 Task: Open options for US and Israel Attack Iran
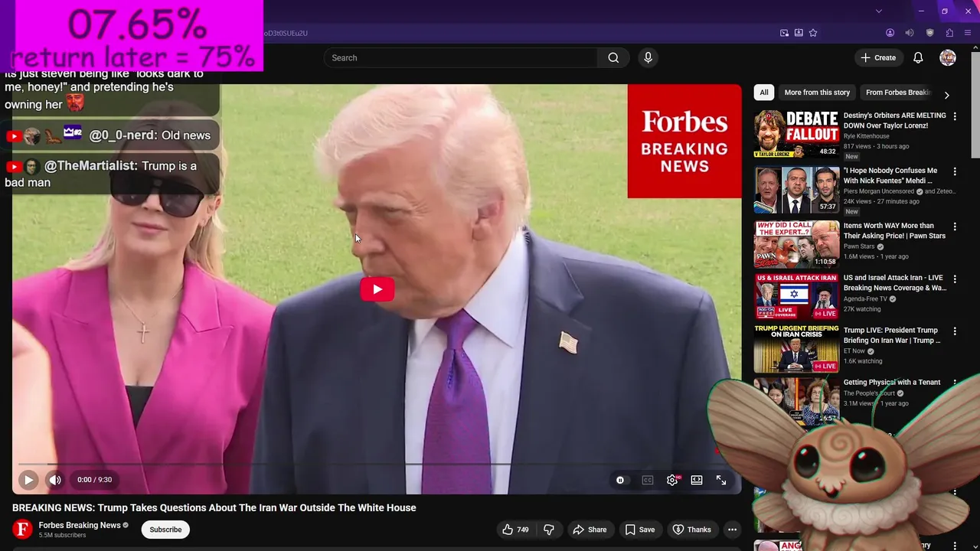coord(954,279)
